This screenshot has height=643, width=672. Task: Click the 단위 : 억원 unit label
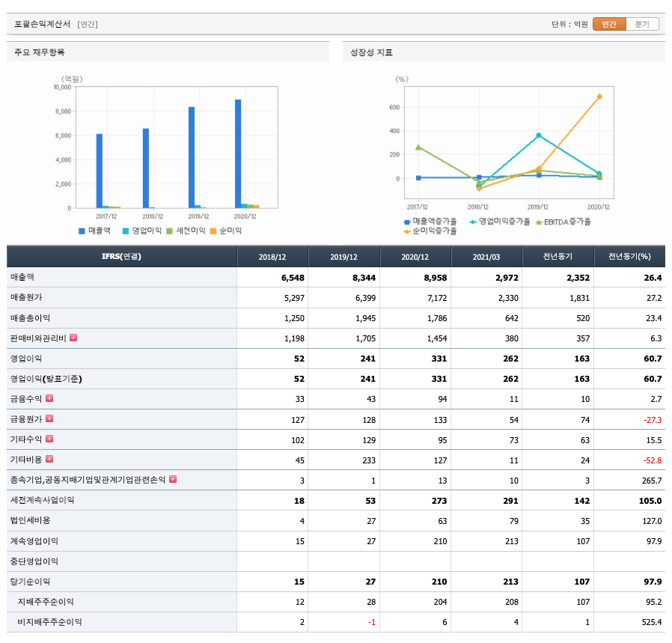569,25
